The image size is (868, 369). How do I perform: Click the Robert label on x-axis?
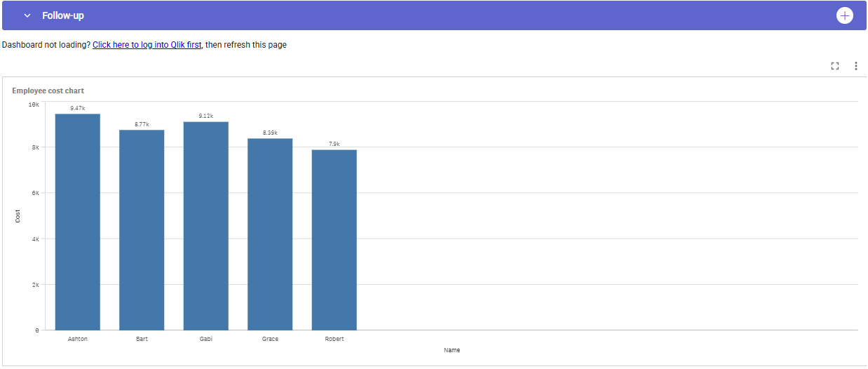(334, 339)
